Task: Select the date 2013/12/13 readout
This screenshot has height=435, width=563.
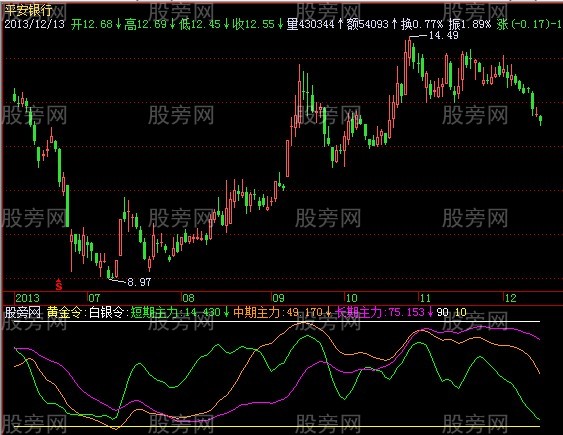Action: (34, 24)
